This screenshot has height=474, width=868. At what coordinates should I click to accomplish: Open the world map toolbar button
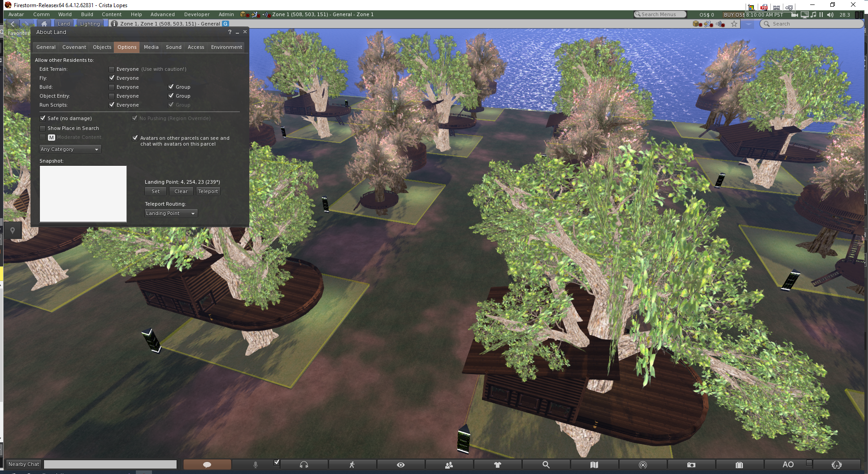pos(595,465)
